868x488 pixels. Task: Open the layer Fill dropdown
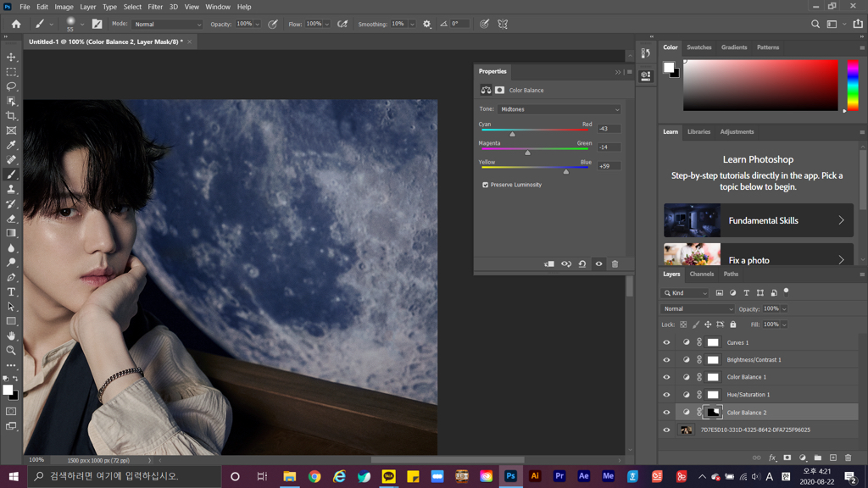click(x=784, y=324)
